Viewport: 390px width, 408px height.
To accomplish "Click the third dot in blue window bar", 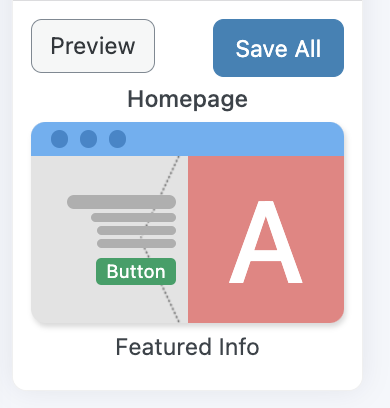I will 118,139.
